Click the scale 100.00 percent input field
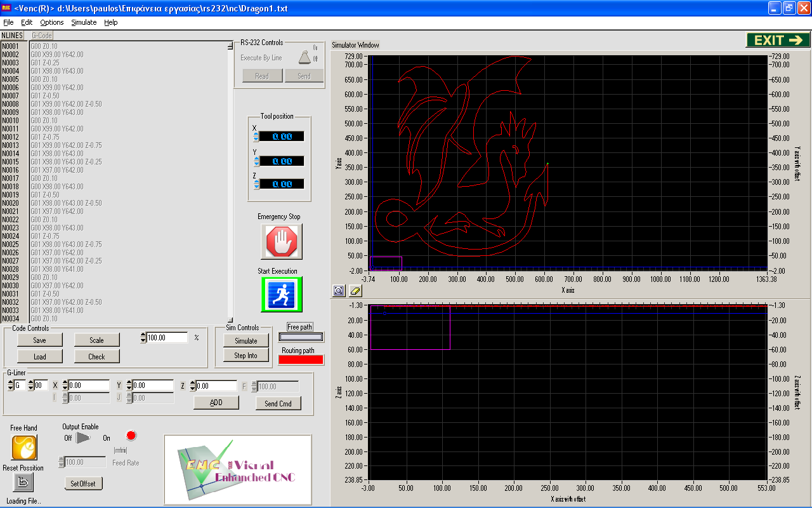 (167, 338)
